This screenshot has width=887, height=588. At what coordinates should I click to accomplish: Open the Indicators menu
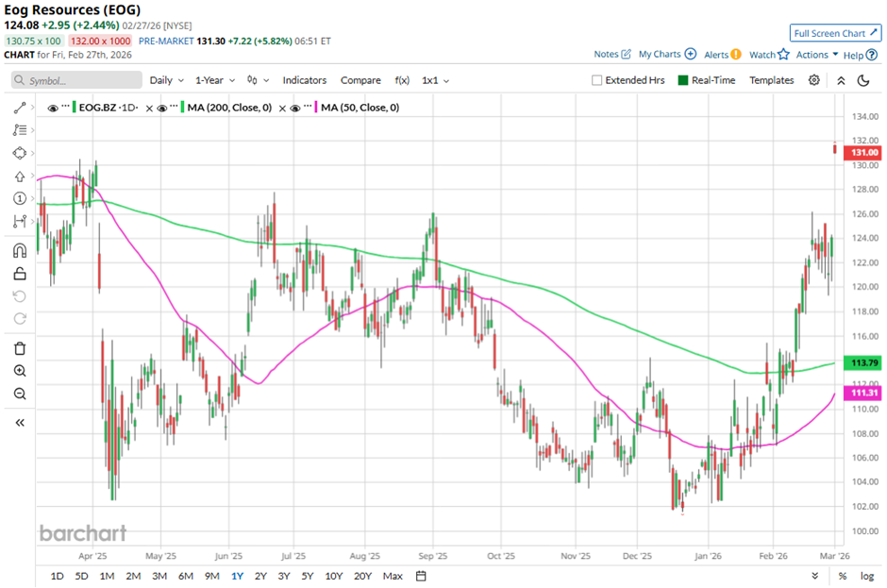click(305, 80)
